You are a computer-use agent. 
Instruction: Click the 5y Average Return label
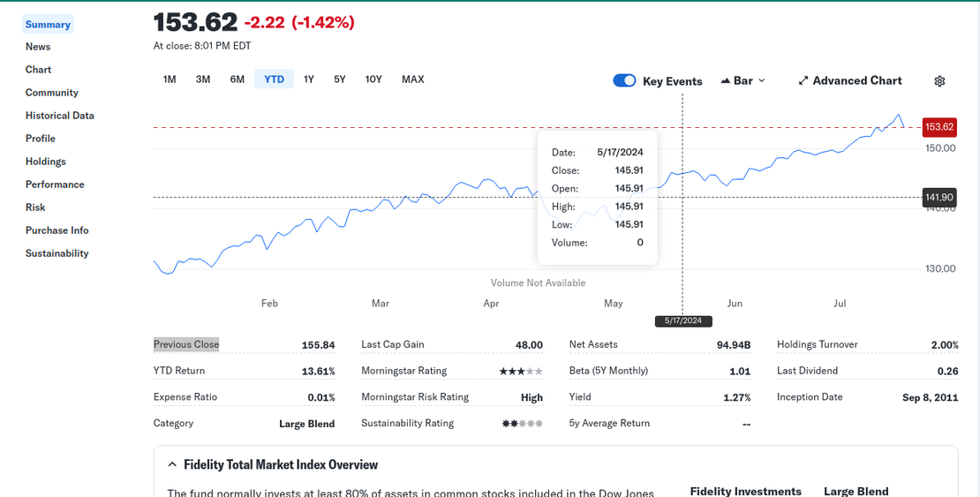(609, 423)
